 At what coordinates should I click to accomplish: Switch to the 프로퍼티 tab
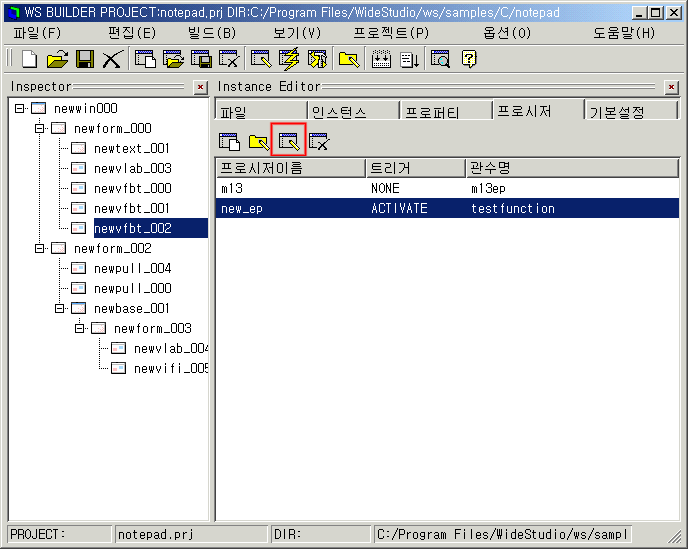(446, 111)
